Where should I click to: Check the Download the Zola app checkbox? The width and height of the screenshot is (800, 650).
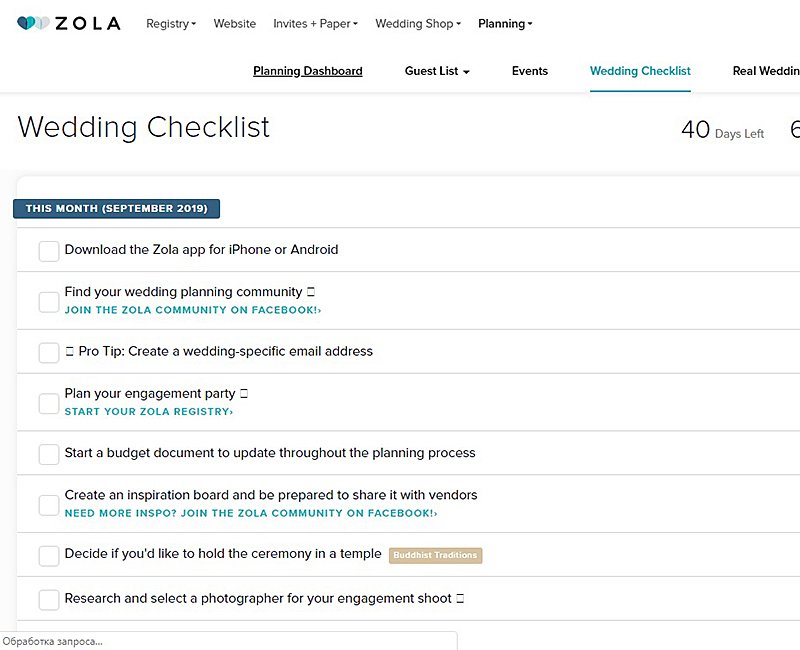point(49,251)
